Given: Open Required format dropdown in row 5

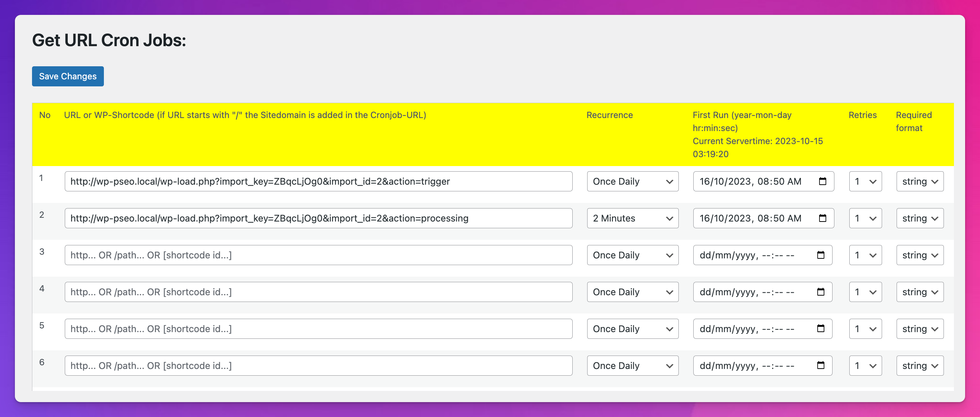Looking at the screenshot, I should tap(920, 329).
